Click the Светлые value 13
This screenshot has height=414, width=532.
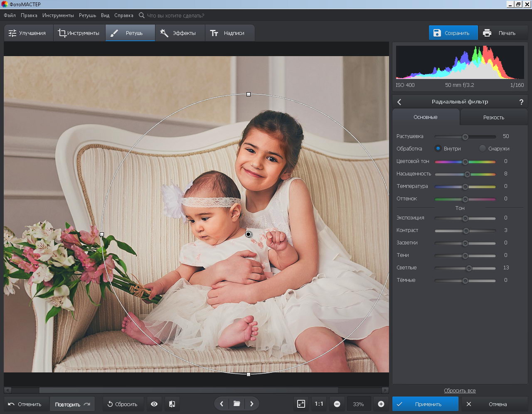pos(506,268)
